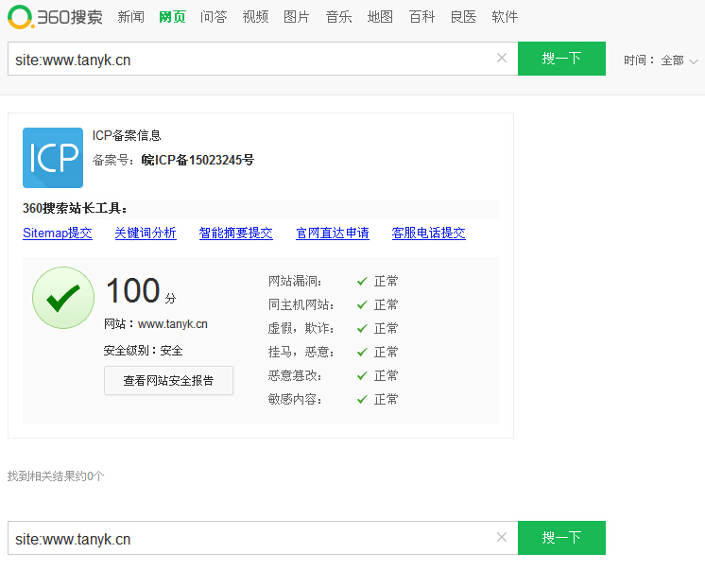Viewport: 705px width, 588px height.
Task: Click the blue ICP icon
Action: [x=52, y=158]
